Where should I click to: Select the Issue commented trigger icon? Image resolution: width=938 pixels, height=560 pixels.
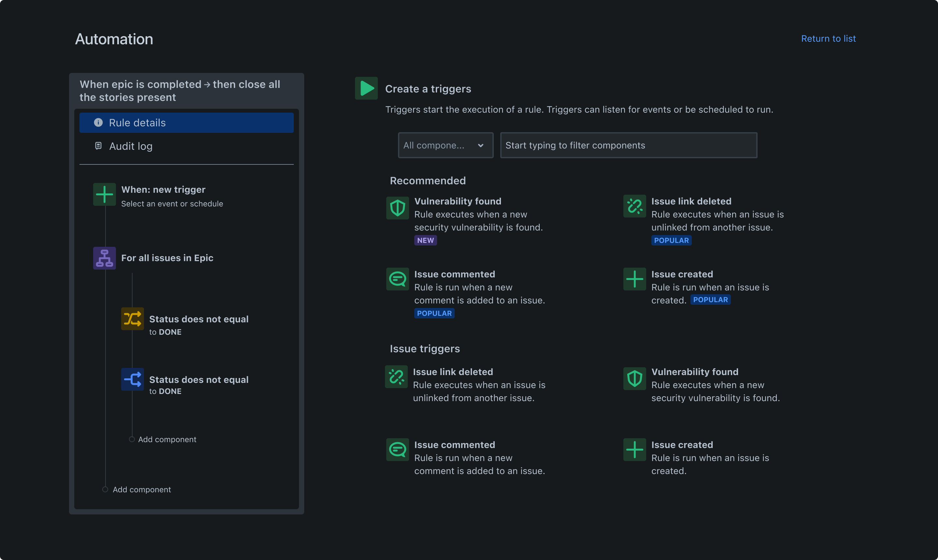pos(398,279)
